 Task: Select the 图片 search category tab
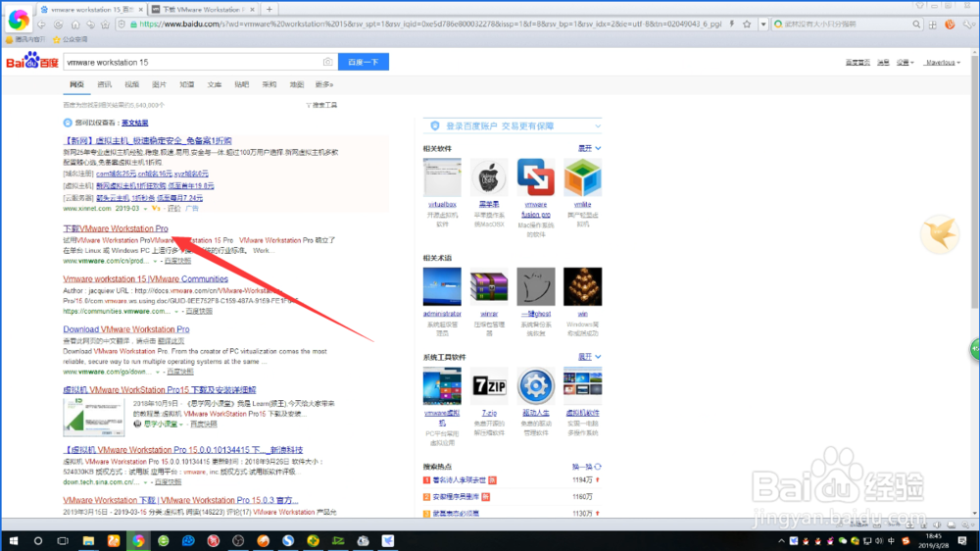point(160,84)
